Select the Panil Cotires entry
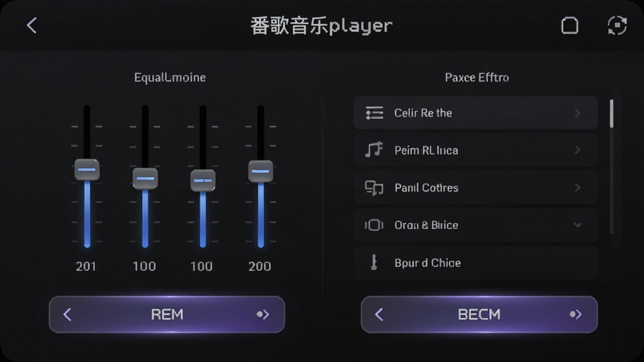The width and height of the screenshot is (644, 362). 475,187
